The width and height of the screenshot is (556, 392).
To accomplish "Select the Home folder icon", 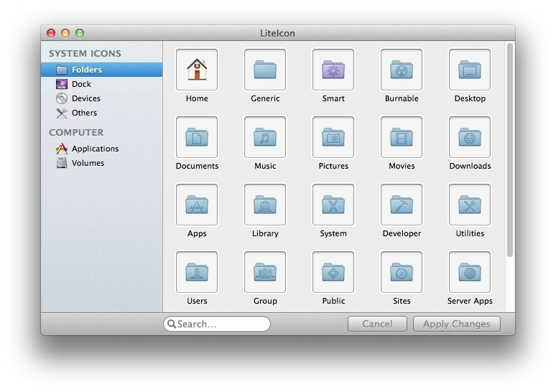I will [x=197, y=70].
